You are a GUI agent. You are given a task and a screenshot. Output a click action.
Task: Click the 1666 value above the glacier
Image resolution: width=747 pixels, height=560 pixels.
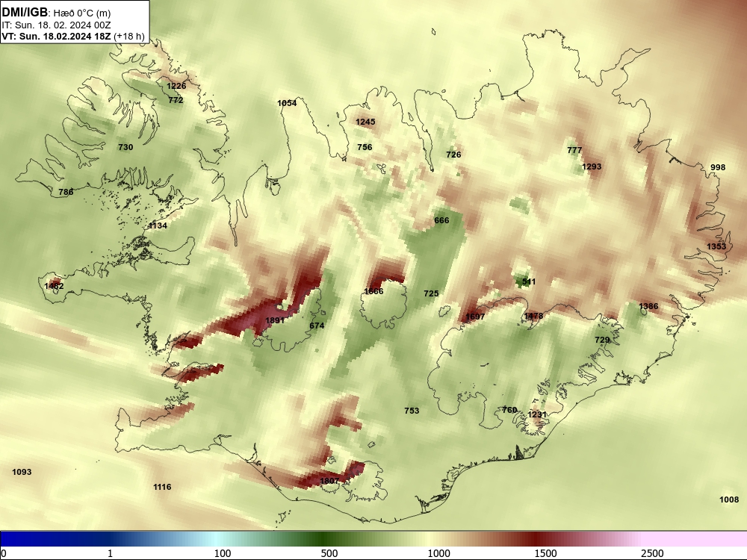coord(373,291)
